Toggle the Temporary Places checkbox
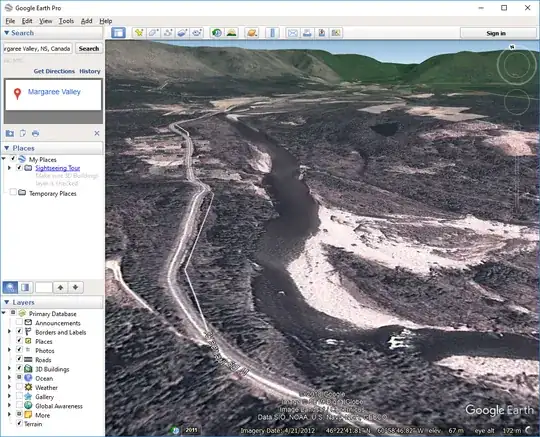 point(13,192)
